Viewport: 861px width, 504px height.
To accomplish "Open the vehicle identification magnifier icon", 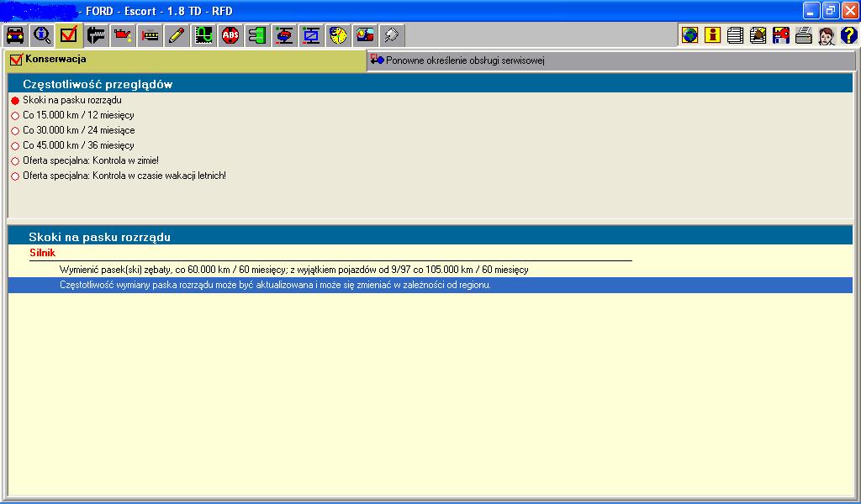I will pos(41,35).
